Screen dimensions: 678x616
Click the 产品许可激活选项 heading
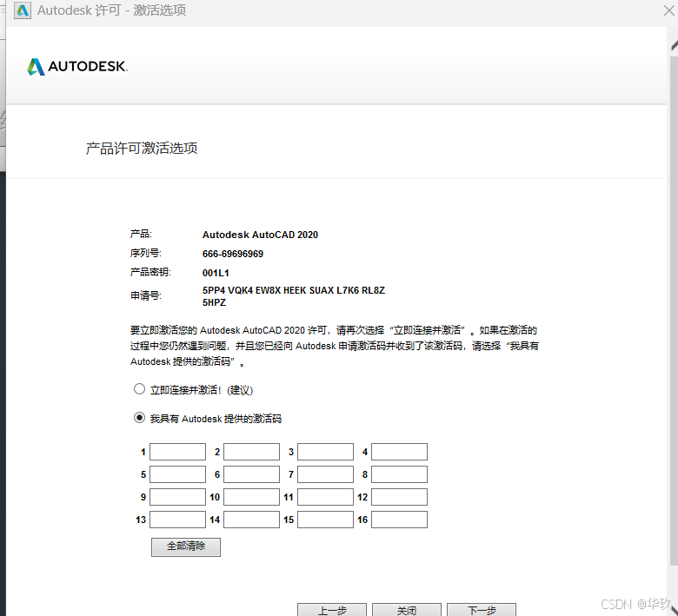coord(142,149)
